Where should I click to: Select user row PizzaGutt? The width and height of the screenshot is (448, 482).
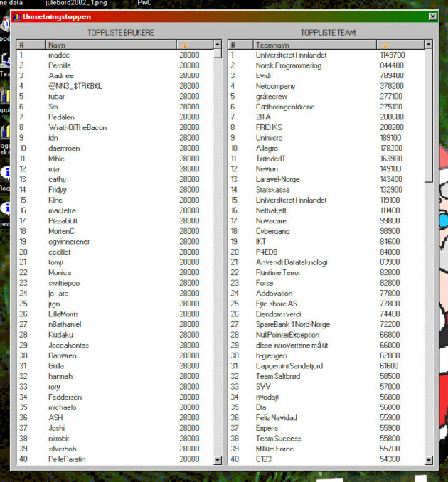pyautogui.click(x=115, y=220)
